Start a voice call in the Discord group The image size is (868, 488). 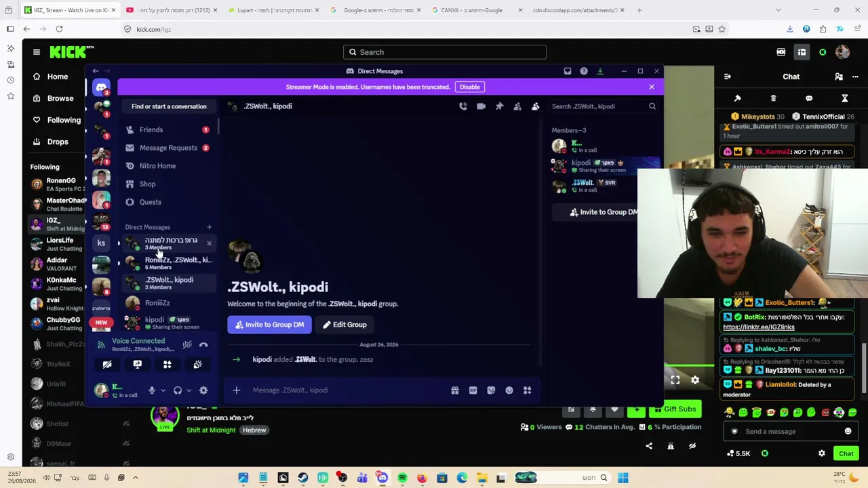coord(463,106)
